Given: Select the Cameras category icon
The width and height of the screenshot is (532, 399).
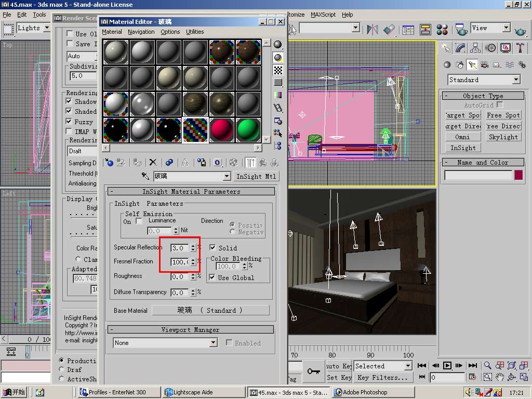Looking at the screenshot, I should [x=485, y=65].
